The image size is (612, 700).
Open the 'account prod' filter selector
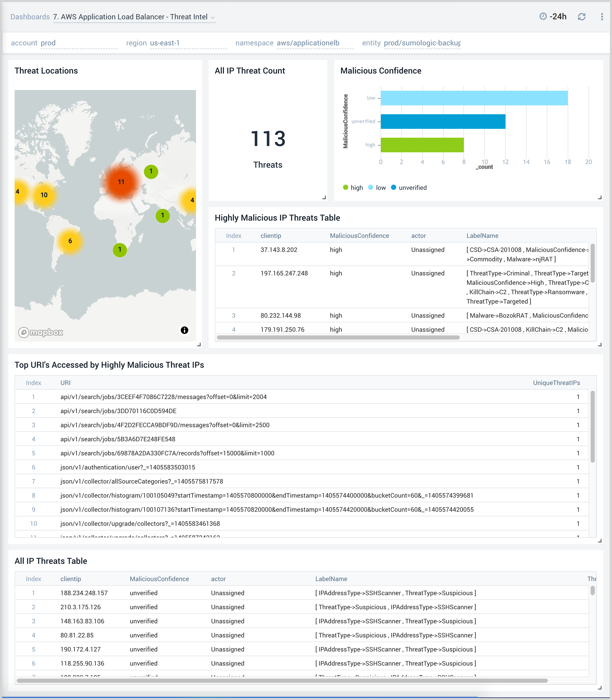point(48,43)
